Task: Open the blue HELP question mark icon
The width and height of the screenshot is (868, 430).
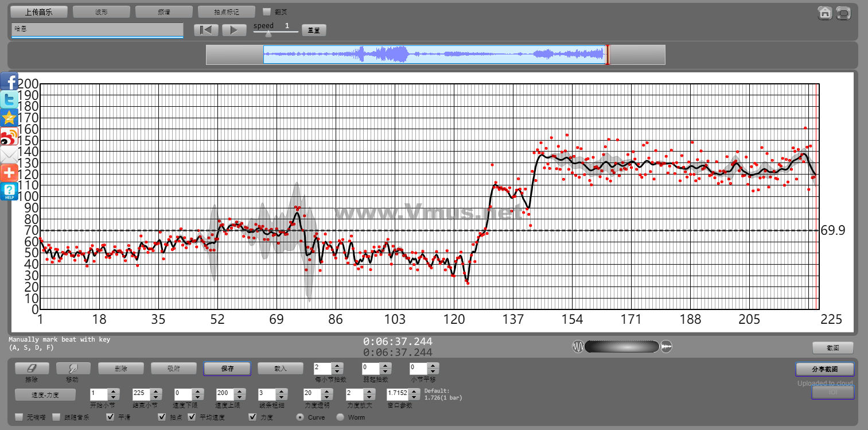Action: (x=9, y=191)
